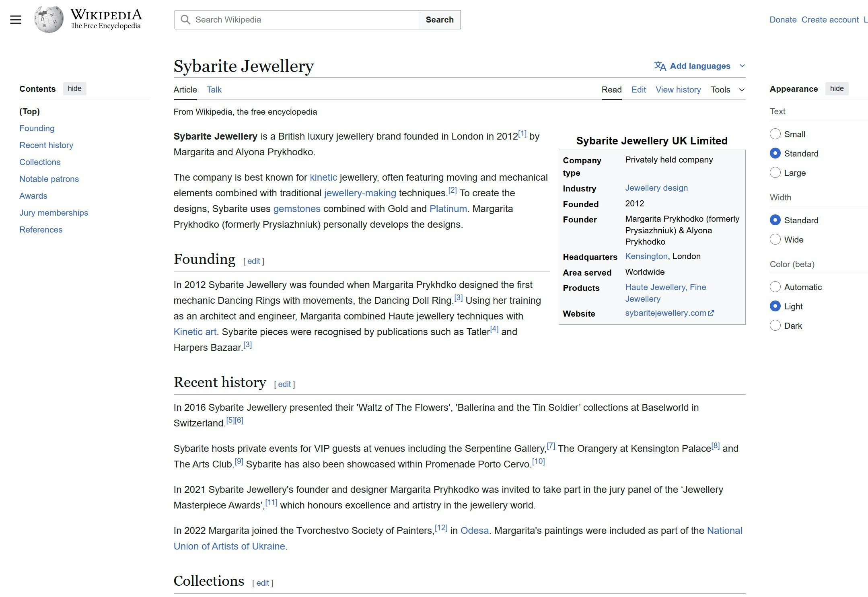Viewport: 868px width, 597px height.
Task: Edit the Recent history section
Action: [284, 384]
